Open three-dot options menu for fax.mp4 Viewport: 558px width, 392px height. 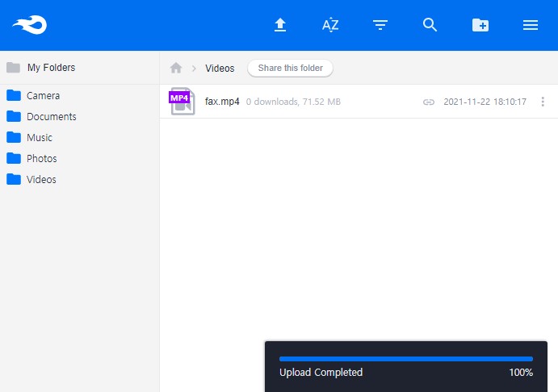[543, 102]
